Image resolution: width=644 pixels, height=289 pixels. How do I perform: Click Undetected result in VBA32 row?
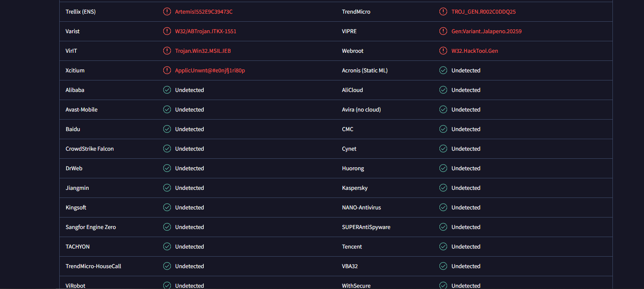[x=466, y=266]
